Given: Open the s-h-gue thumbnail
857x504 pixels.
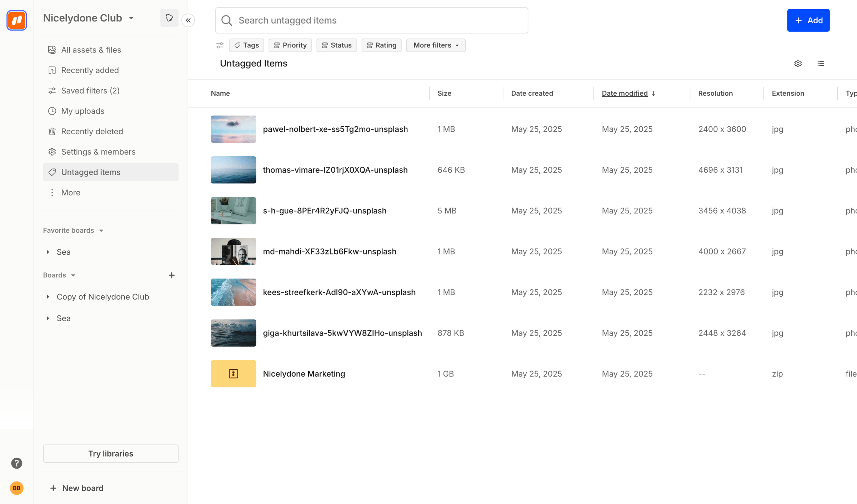Looking at the screenshot, I should (234, 211).
